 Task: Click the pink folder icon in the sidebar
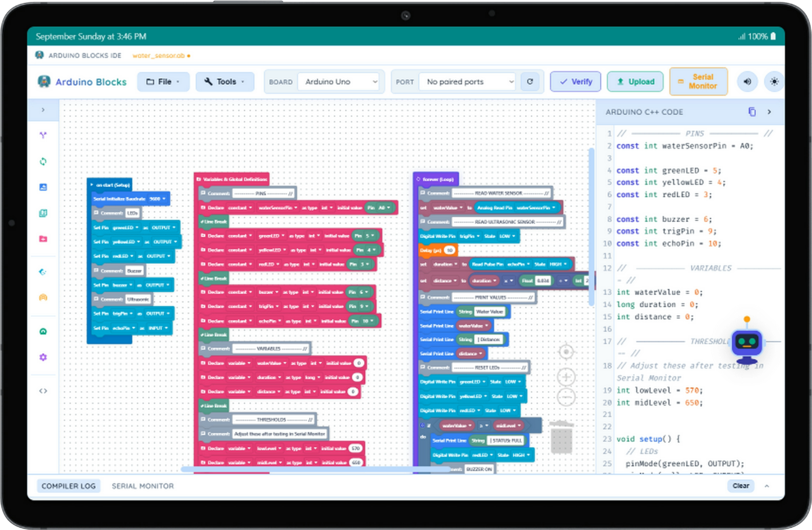[x=43, y=239]
